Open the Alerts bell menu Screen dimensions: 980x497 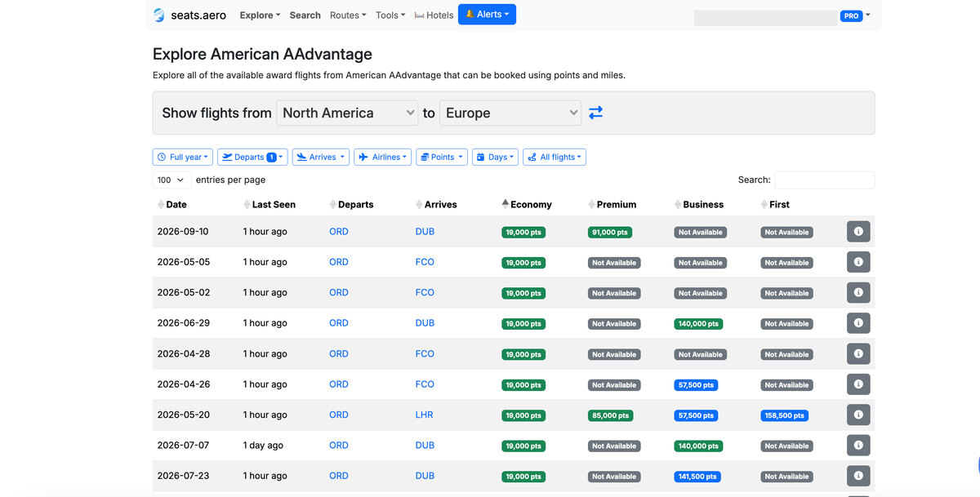coord(487,15)
